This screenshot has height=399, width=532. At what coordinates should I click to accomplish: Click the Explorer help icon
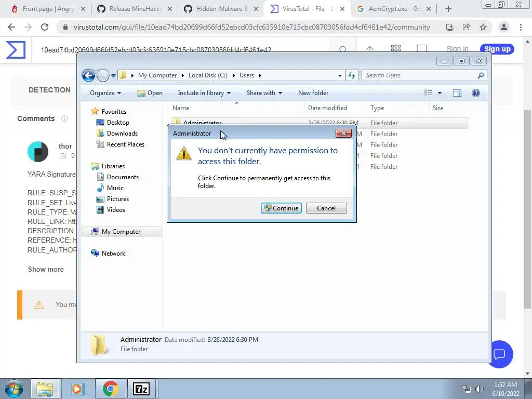point(476,93)
